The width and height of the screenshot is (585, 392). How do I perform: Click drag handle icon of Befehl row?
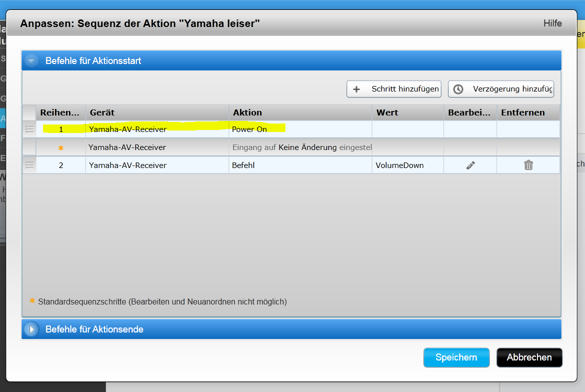coord(29,165)
